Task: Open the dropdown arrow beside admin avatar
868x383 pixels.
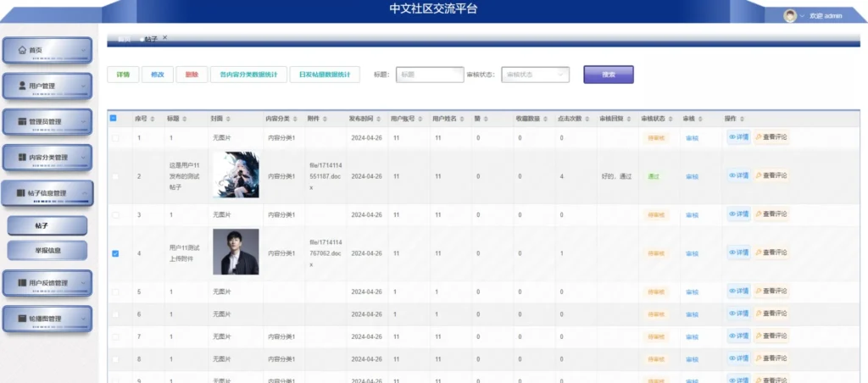Action: [x=802, y=16]
